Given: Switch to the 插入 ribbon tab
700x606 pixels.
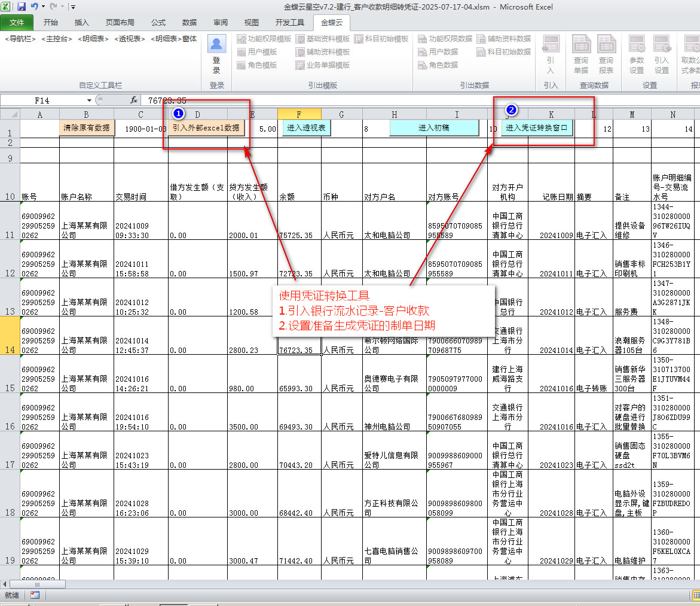Looking at the screenshot, I should pyautogui.click(x=82, y=22).
